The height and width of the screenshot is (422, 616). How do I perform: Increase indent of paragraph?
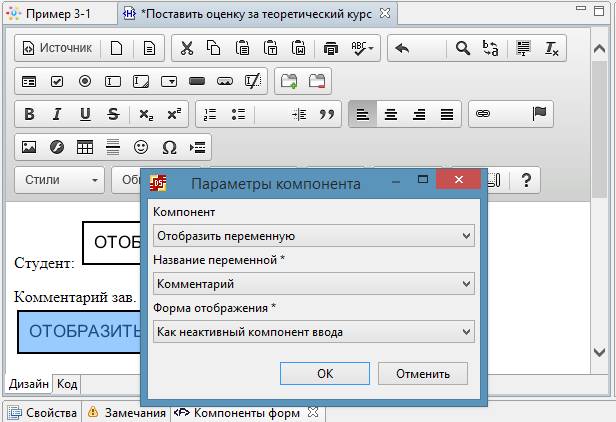[299, 114]
